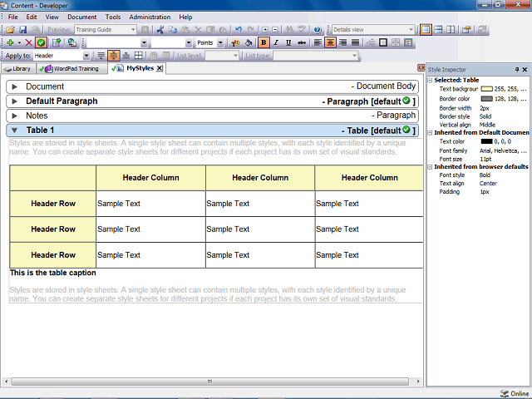Click the paint bucket background color icon
532x399 pixels.
coord(249,42)
